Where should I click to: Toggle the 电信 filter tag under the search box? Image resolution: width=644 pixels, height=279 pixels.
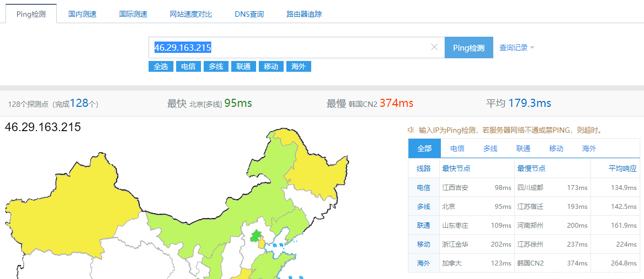click(188, 66)
